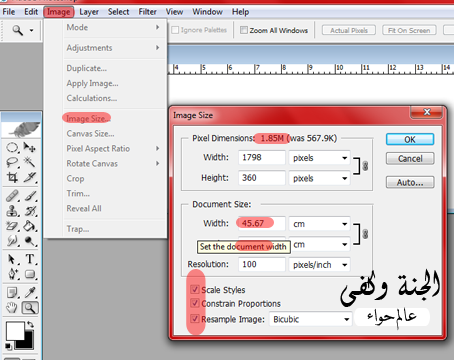Select the Zoom tool in toolbox

pyautogui.click(x=30, y=308)
